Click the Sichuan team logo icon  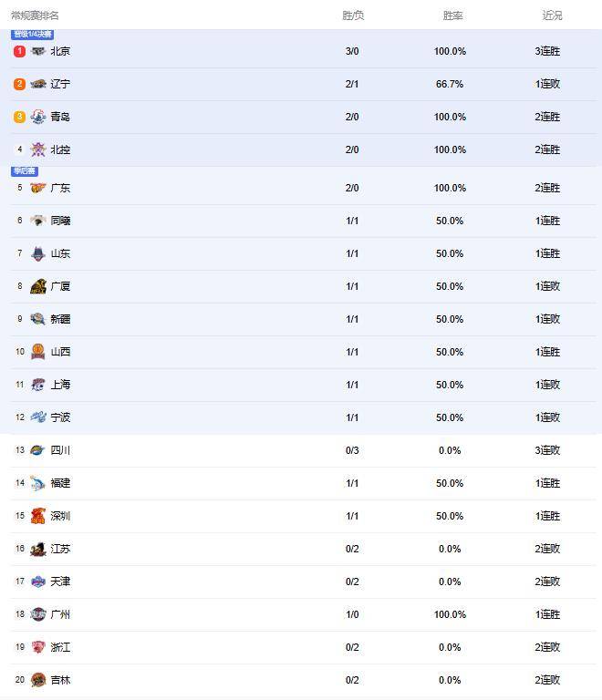coord(37,450)
